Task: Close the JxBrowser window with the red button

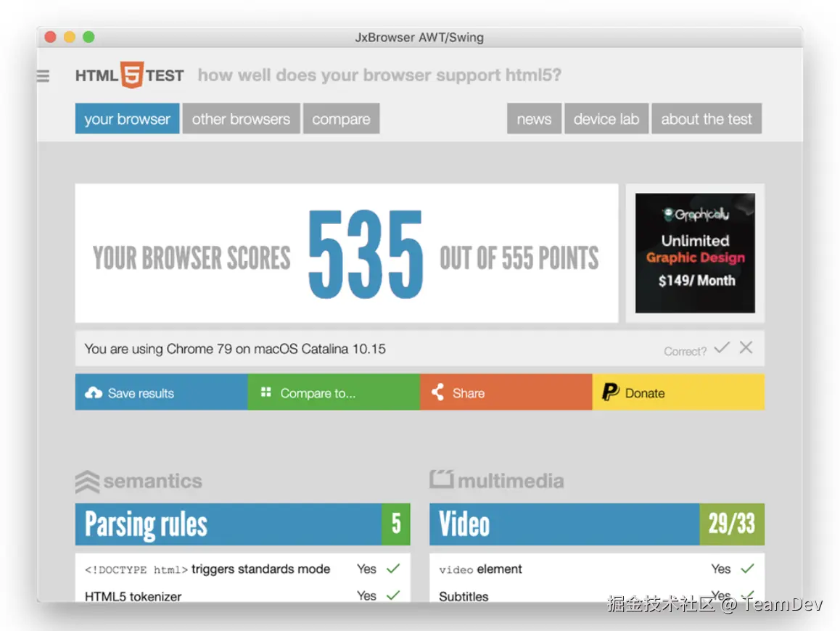Action: pyautogui.click(x=50, y=37)
